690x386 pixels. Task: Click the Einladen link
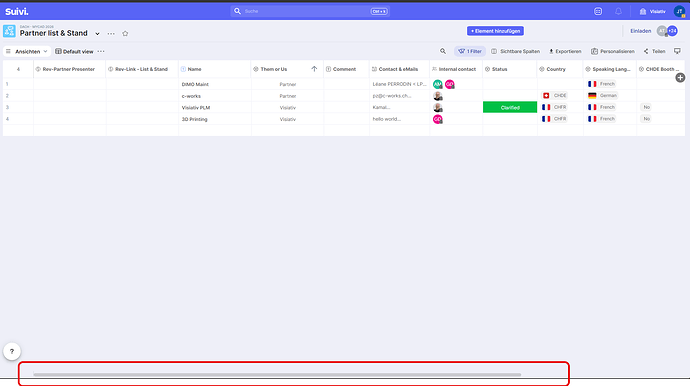640,31
